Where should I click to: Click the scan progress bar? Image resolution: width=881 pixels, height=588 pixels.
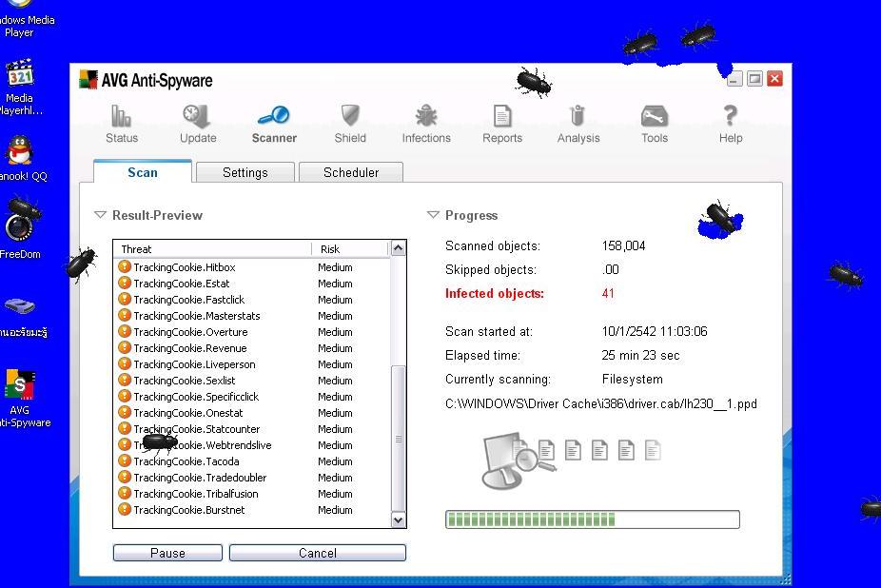[592, 519]
